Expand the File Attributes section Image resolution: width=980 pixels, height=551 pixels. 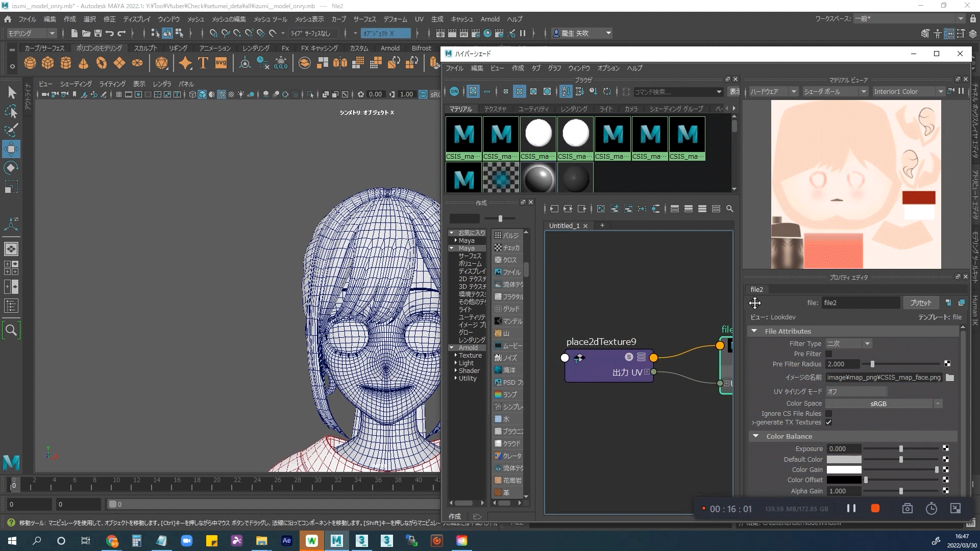click(x=754, y=331)
